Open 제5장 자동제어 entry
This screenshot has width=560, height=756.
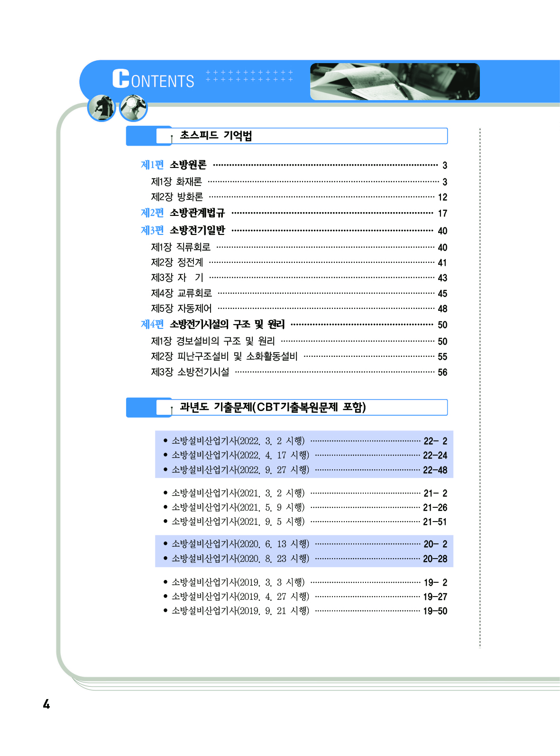click(299, 308)
